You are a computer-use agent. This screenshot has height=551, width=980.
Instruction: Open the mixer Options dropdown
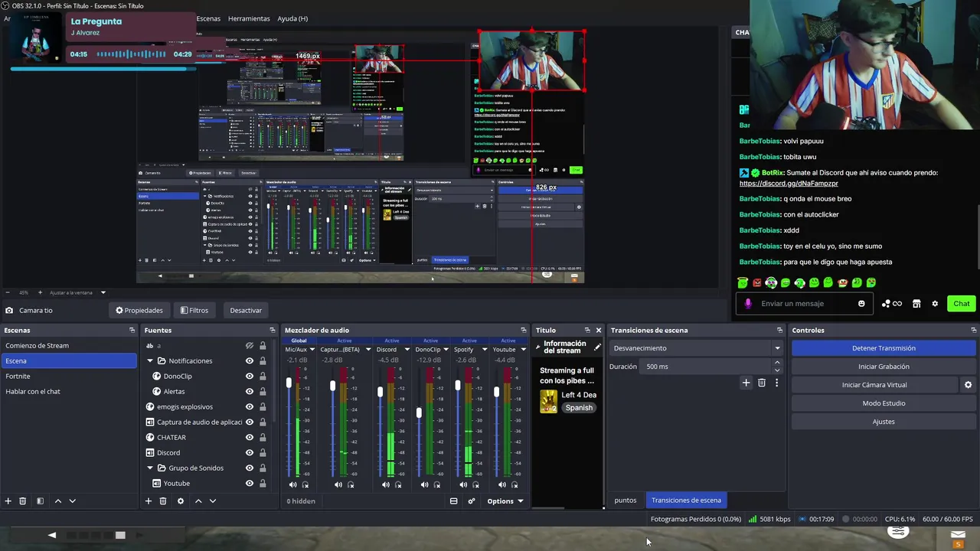coord(505,501)
